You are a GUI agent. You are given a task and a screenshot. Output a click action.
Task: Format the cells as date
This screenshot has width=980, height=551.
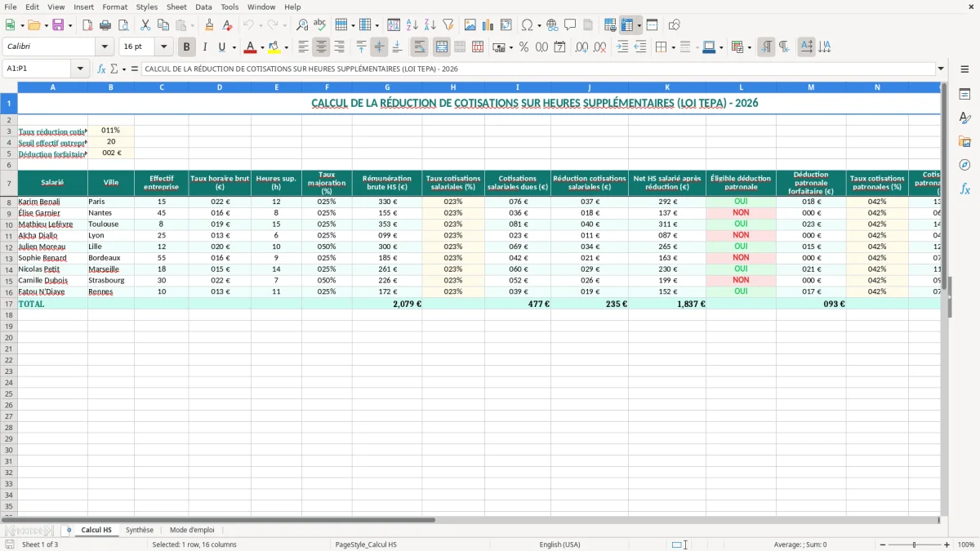[x=560, y=47]
